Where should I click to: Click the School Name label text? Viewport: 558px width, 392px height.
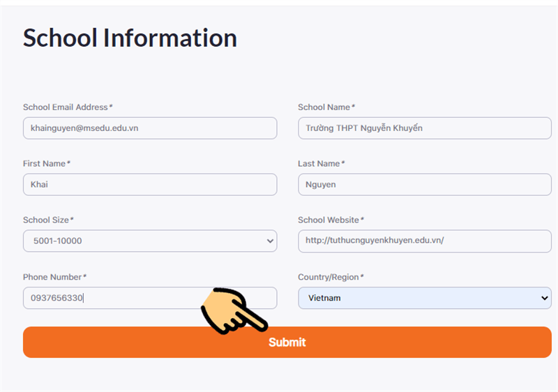point(326,107)
